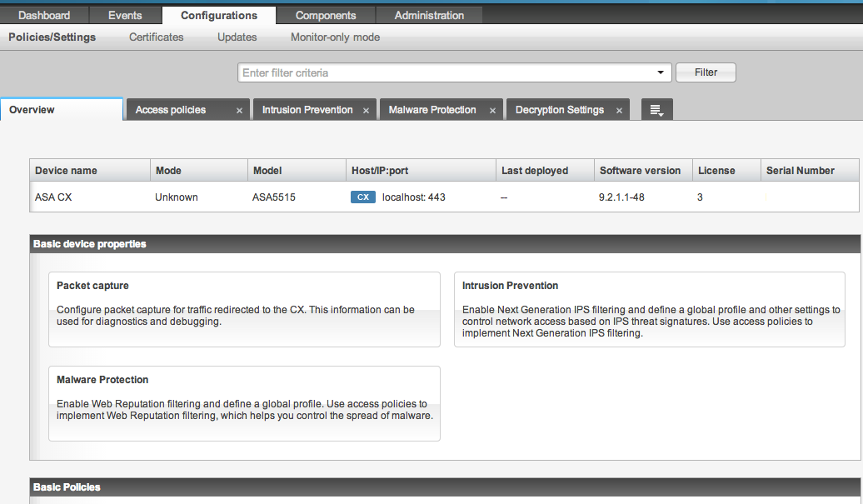Screen dimensions: 863x504
Task: Open the Updates submenu
Action: (237, 37)
